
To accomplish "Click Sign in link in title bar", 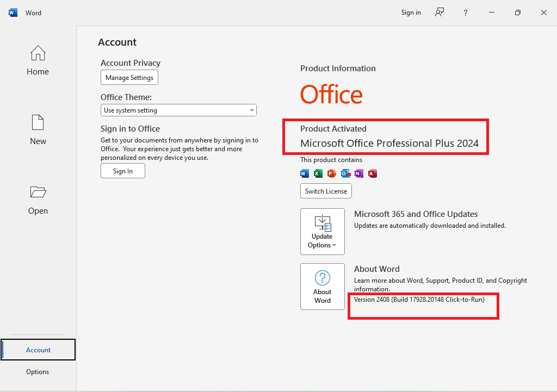I will click(411, 13).
